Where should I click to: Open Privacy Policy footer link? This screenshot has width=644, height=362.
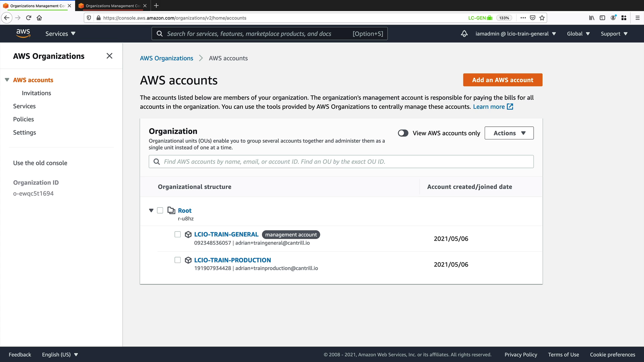[521, 355]
